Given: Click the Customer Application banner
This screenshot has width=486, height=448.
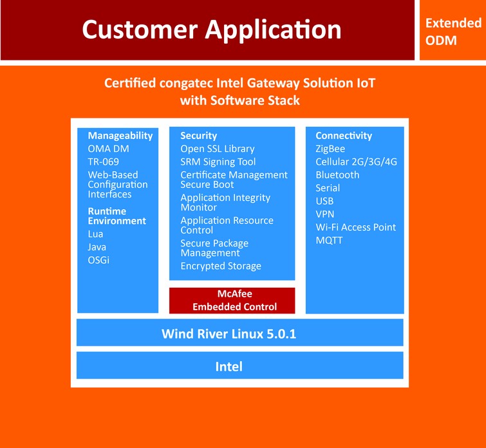Looking at the screenshot, I should (211, 30).
